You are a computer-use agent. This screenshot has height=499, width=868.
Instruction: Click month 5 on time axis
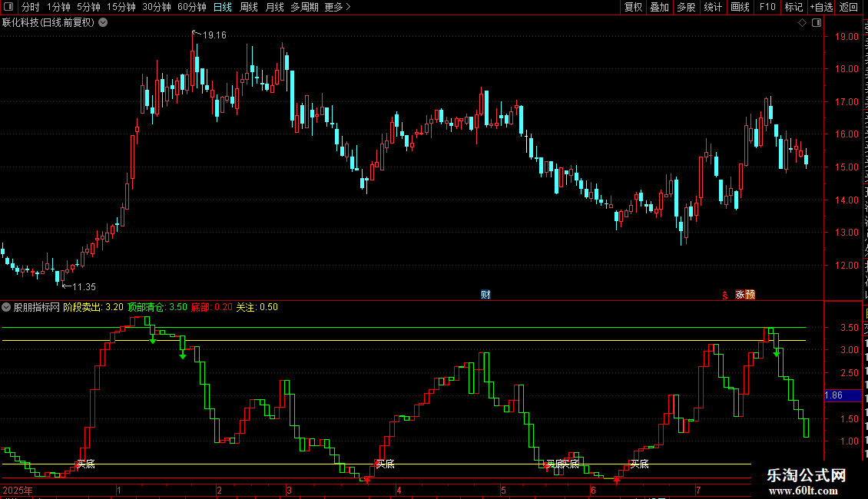tap(503, 490)
